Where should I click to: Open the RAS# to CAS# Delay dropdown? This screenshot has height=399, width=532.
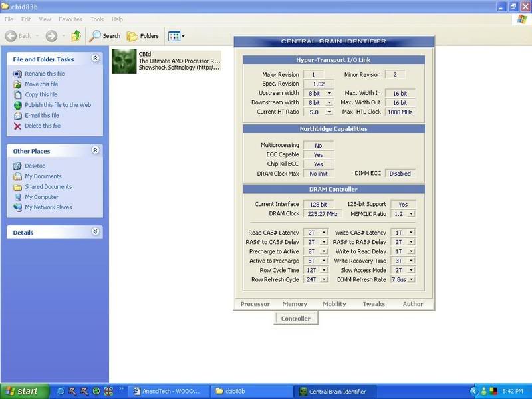pos(324,242)
